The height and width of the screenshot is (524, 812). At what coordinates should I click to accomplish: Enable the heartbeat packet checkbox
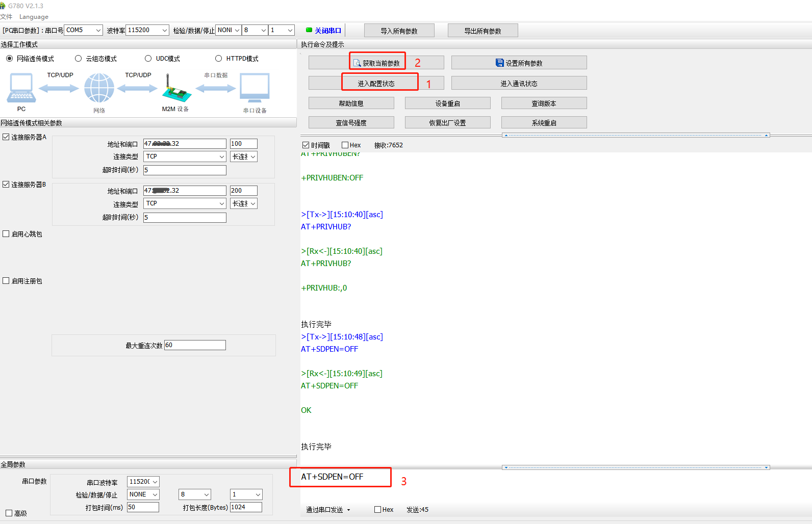click(6, 234)
